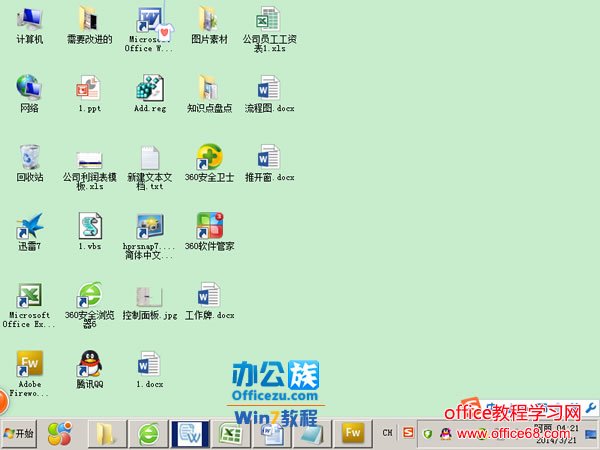The width and height of the screenshot is (600, 450).
Task: Launch Microsoft Office Excel desktop shortcut
Action: 29,305
